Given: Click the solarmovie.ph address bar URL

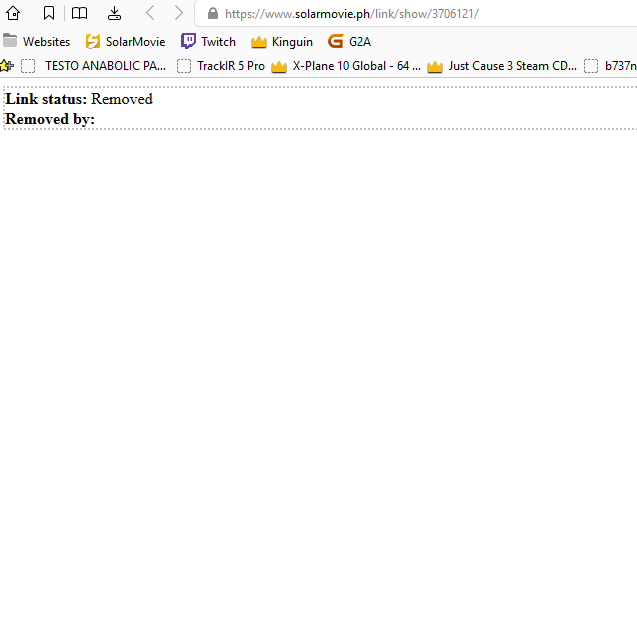Looking at the screenshot, I should click(x=352, y=14).
